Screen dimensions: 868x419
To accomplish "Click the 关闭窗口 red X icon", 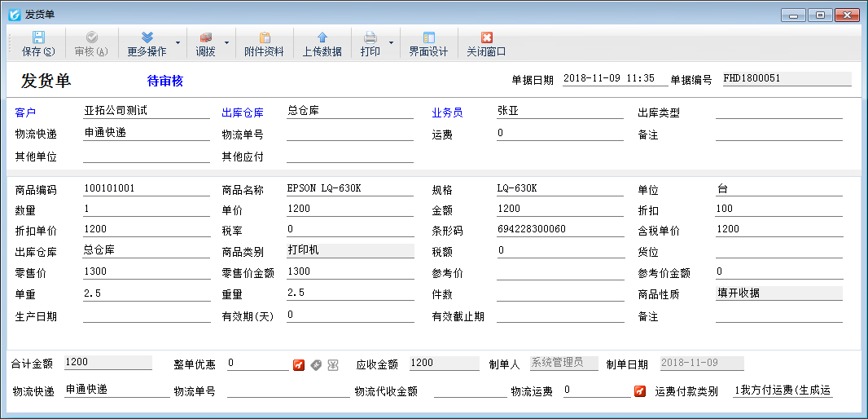I will click(x=486, y=37).
